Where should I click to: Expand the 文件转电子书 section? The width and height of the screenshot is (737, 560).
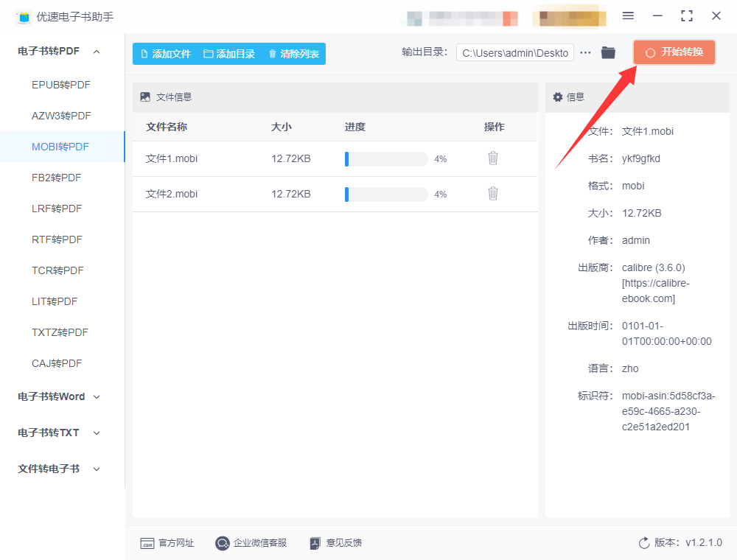pyautogui.click(x=59, y=469)
